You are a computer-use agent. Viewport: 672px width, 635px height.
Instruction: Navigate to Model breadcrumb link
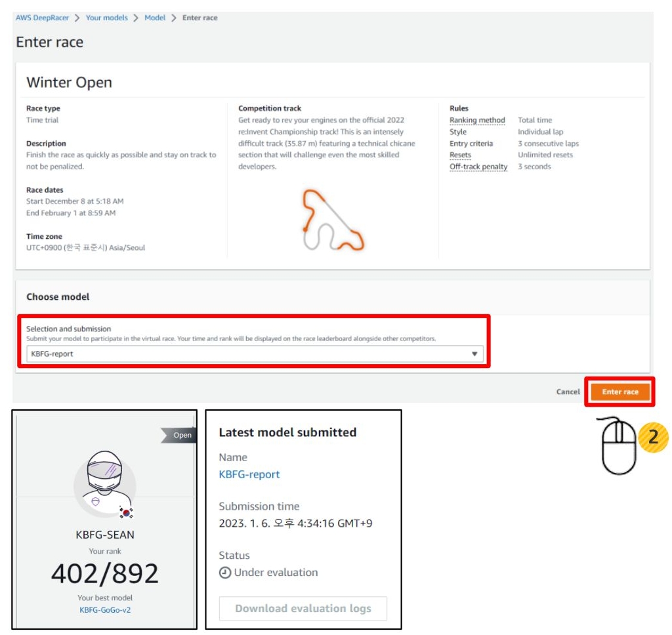(155, 18)
